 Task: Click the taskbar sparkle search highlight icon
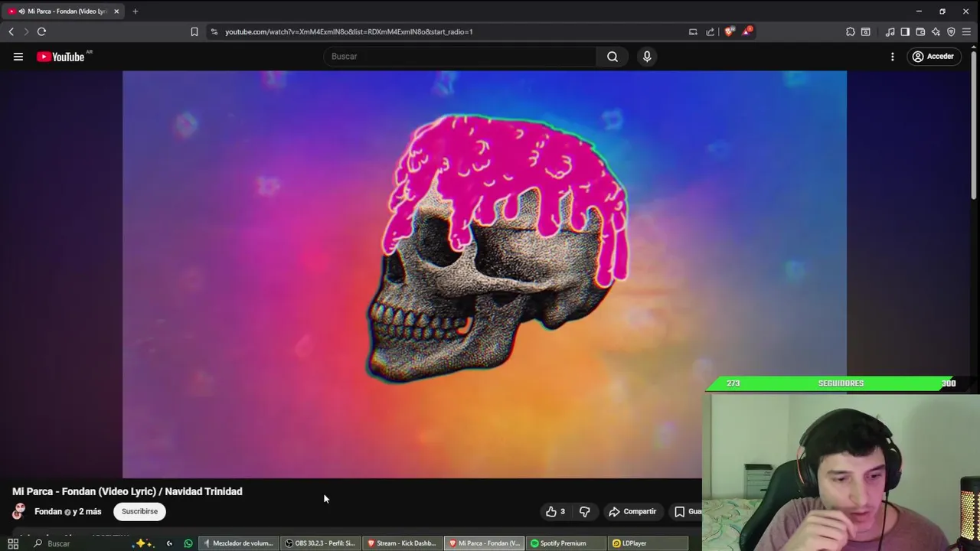pyautogui.click(x=142, y=543)
